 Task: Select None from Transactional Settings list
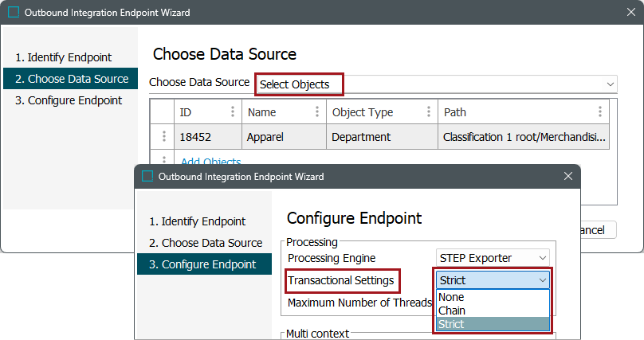click(452, 298)
